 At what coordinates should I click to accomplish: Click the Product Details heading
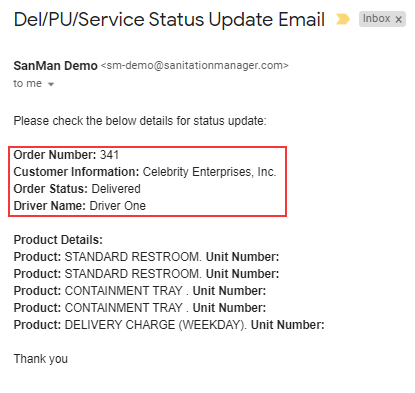tap(58, 240)
